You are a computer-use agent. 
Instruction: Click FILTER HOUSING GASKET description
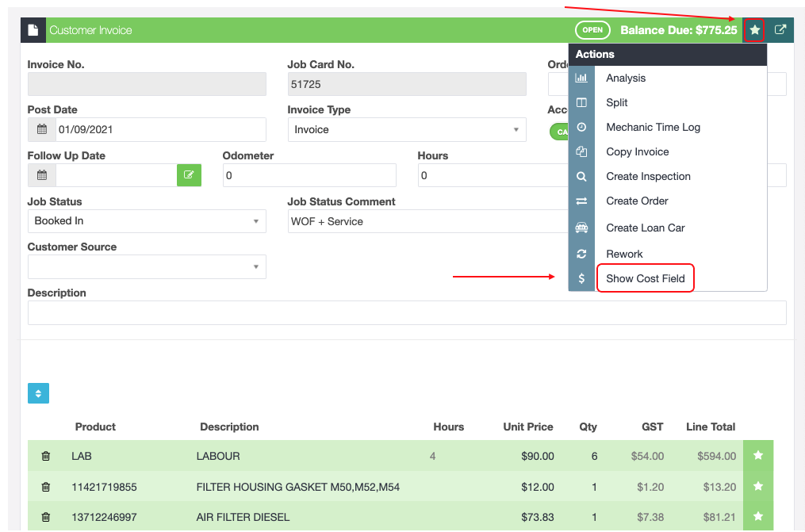(297, 487)
